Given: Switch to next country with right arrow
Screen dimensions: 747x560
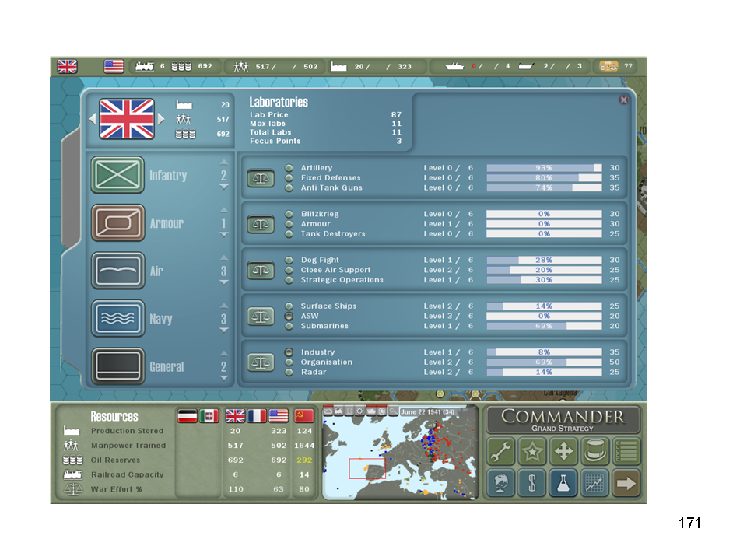Looking at the screenshot, I should [162, 119].
